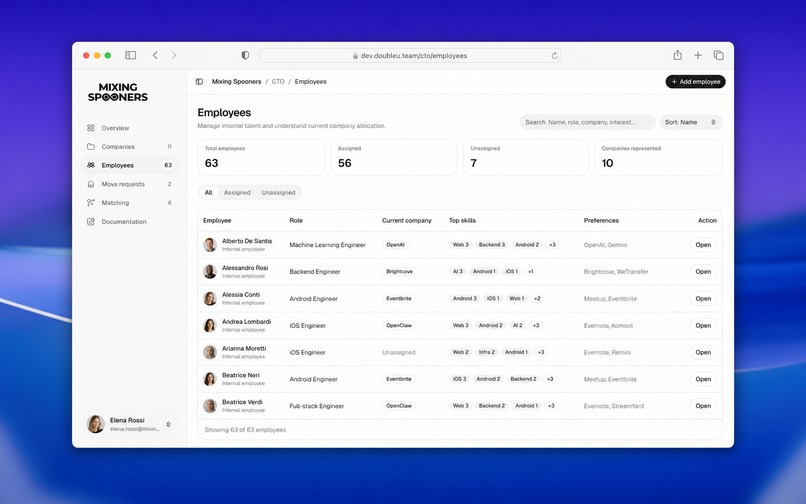Open Documentation in the sidebar

pos(130,222)
